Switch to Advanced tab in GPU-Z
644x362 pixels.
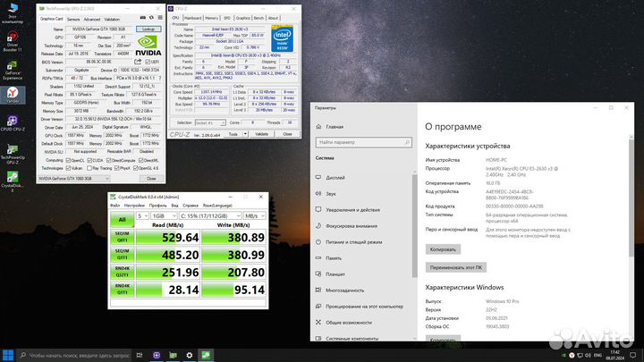tap(91, 20)
